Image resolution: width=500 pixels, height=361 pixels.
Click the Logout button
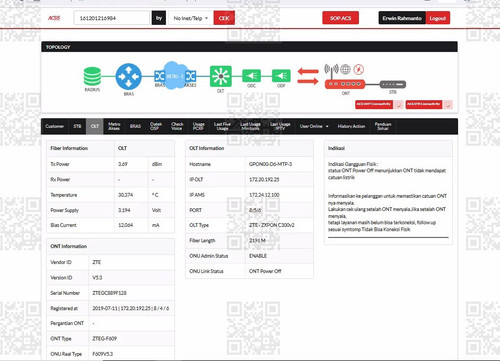coord(437,18)
